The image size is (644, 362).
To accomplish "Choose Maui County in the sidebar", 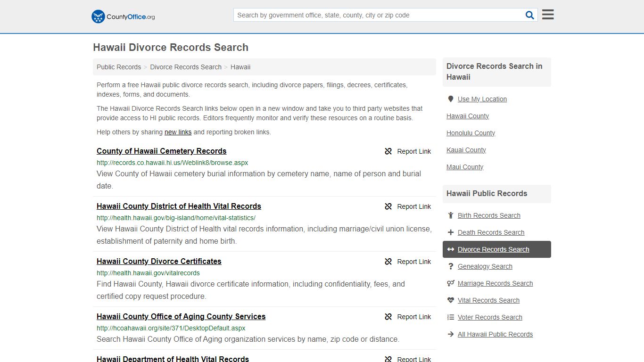I will [x=465, y=167].
